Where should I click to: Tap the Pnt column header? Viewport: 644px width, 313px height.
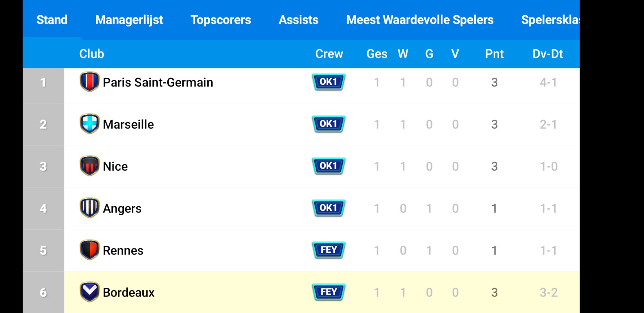click(x=494, y=54)
